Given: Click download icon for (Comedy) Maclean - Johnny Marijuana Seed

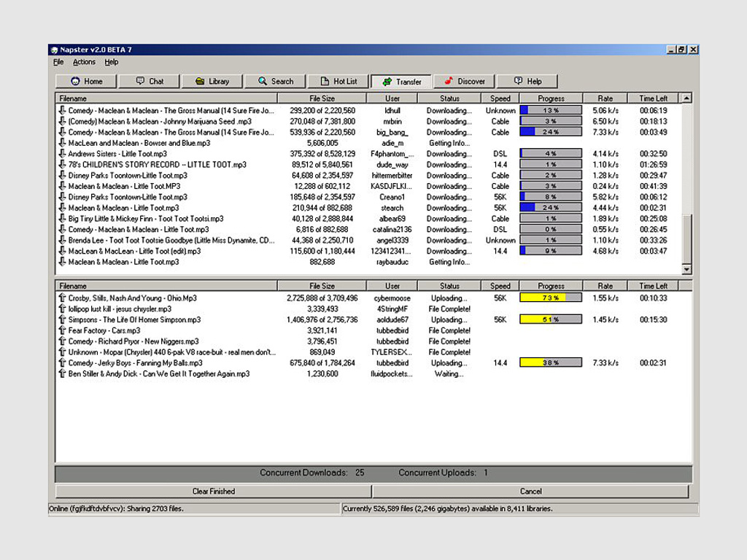Looking at the screenshot, I should tap(62, 121).
